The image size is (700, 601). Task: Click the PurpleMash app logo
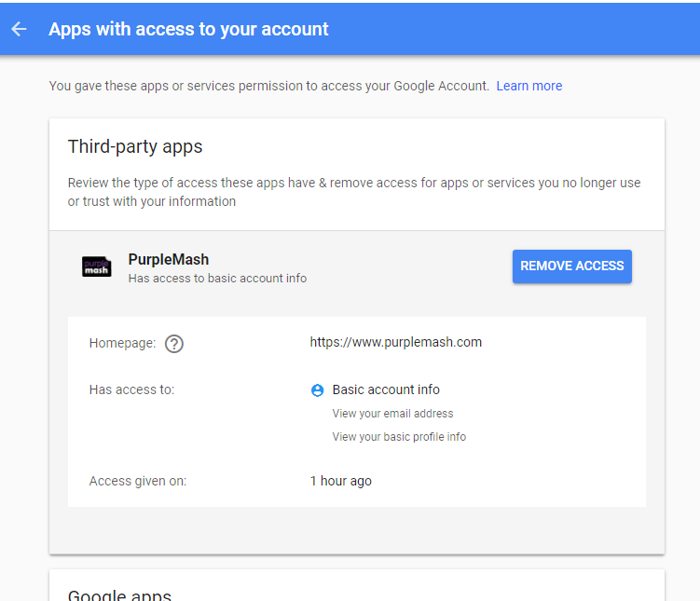click(96, 266)
